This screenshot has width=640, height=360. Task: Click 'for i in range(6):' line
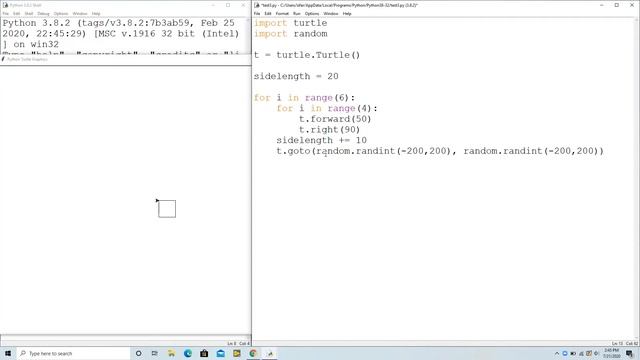point(304,98)
